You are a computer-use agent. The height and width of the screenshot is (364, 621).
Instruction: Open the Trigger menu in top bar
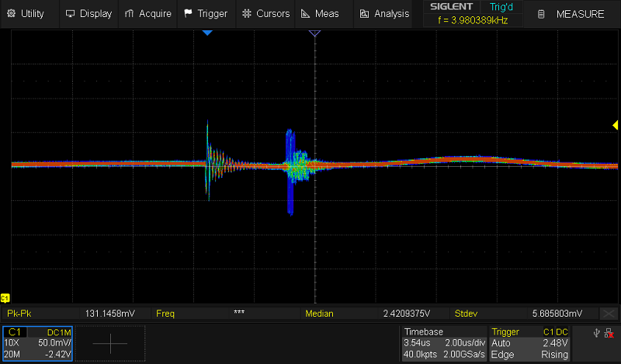click(206, 13)
